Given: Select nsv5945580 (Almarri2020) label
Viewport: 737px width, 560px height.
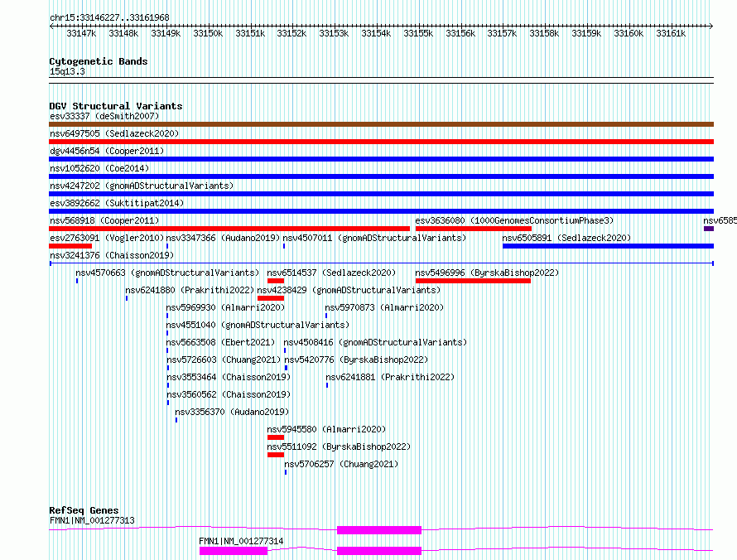Looking at the screenshot, I should (326, 429).
